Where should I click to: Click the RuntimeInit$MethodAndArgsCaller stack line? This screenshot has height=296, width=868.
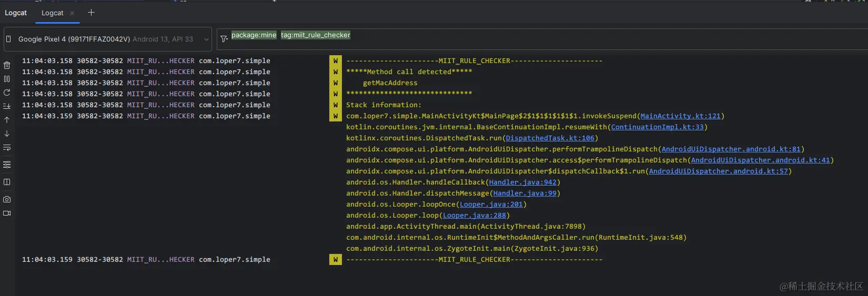[516, 237]
